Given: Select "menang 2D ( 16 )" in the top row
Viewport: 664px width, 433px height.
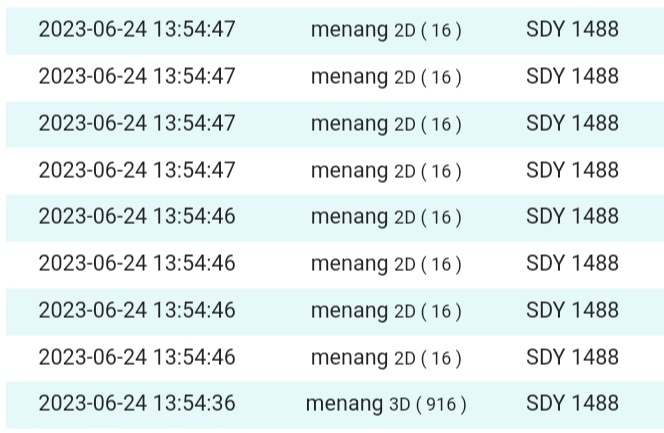Looking at the screenshot, I should [x=386, y=29].
